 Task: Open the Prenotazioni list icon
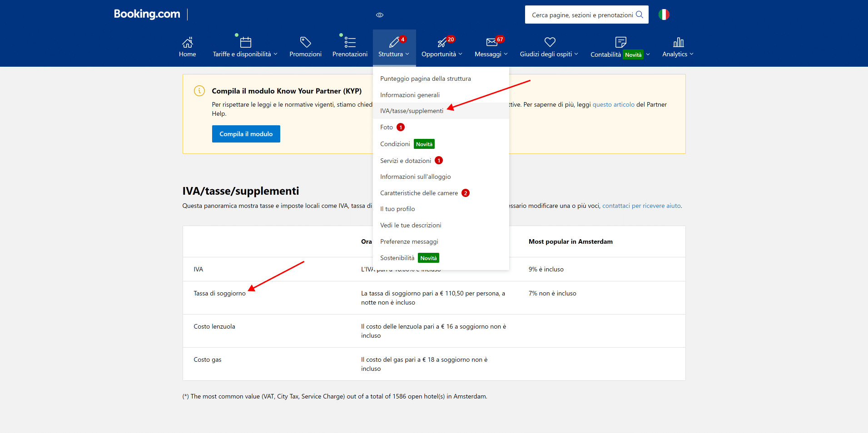(x=350, y=42)
